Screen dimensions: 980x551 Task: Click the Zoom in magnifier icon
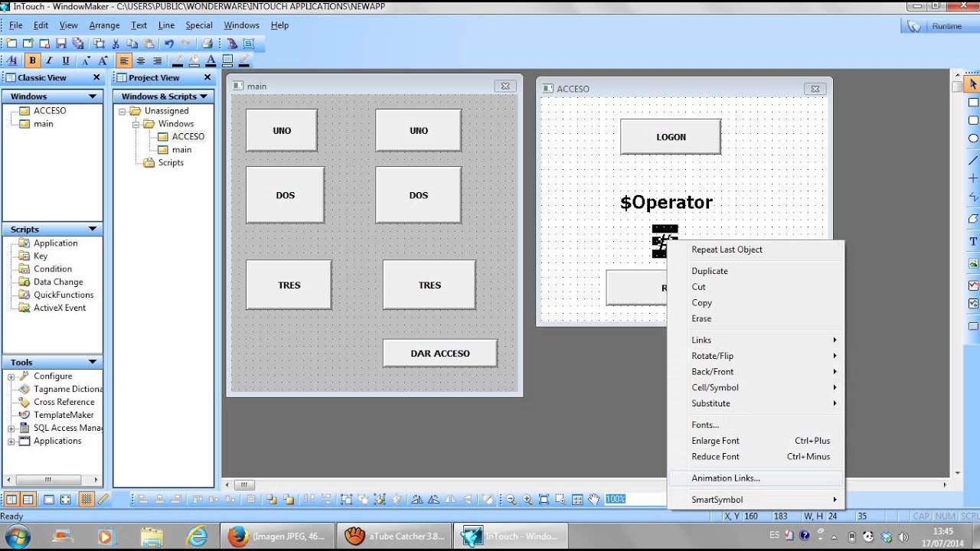[x=528, y=499]
